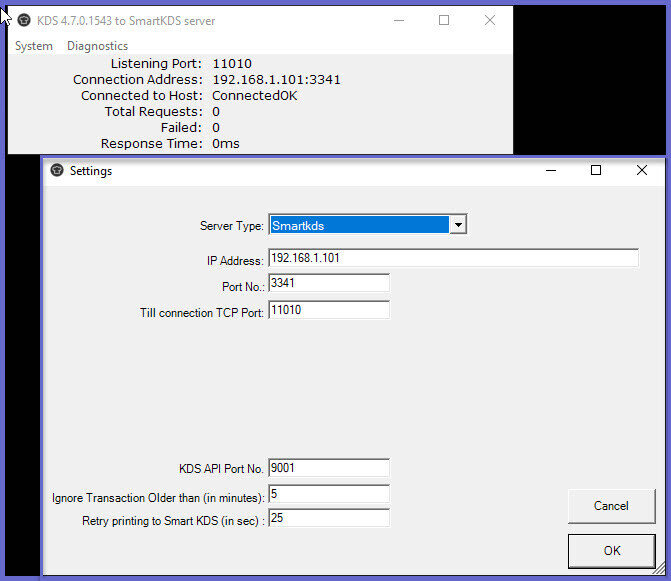The height and width of the screenshot is (581, 671).
Task: Maximize the KDS main window
Action: coord(444,20)
